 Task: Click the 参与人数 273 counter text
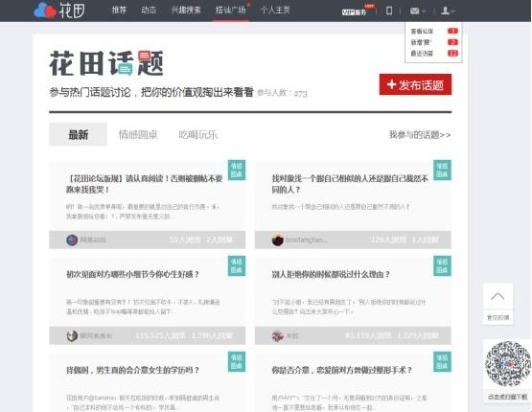[x=282, y=93]
